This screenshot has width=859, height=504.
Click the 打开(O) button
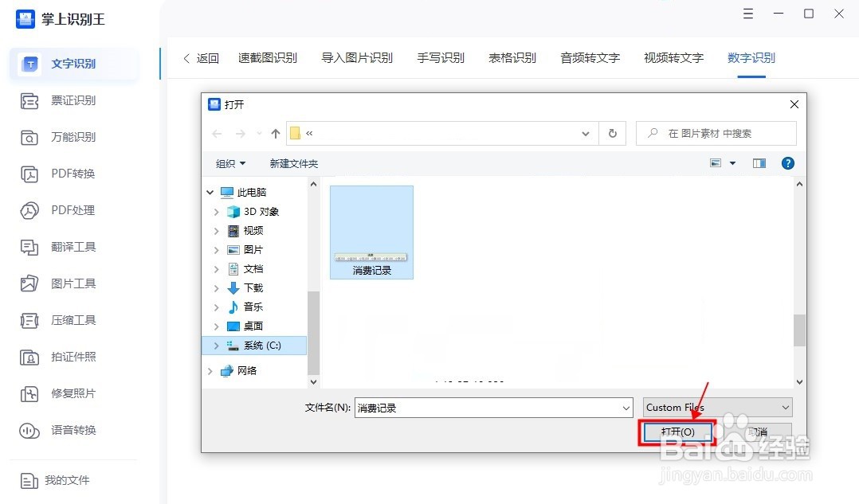tap(677, 432)
